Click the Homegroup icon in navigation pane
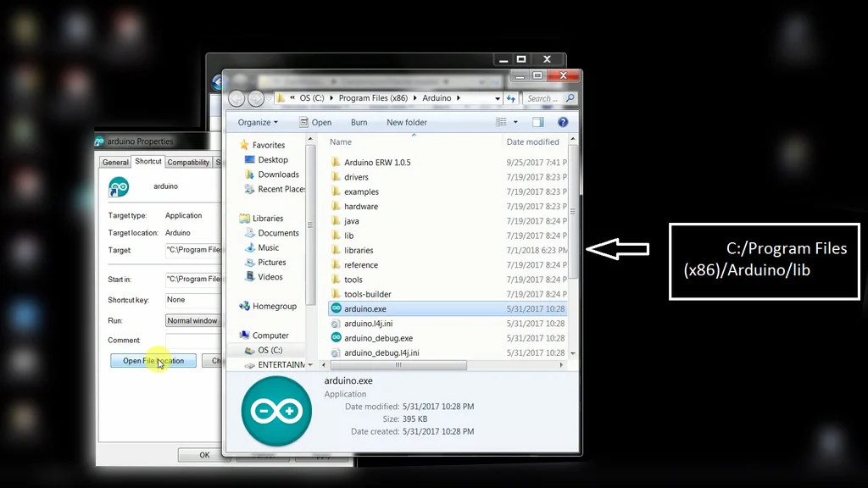The image size is (868, 488). click(x=244, y=306)
